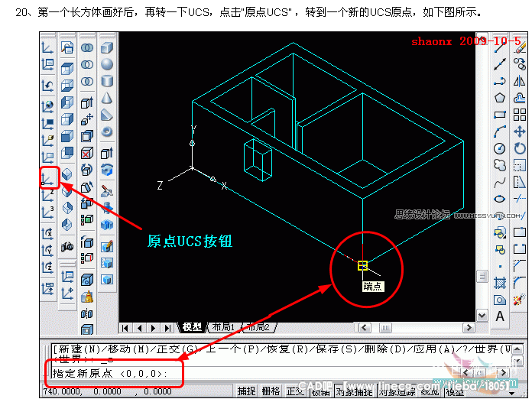532x399 pixels.
Task: Click horizontal scrollbar right arrow
Action: 469,328
